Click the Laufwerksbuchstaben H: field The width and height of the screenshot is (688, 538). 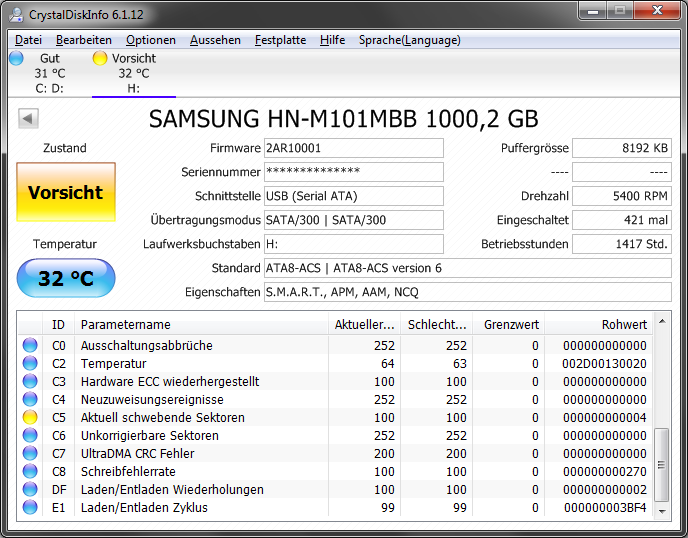[x=353, y=244]
